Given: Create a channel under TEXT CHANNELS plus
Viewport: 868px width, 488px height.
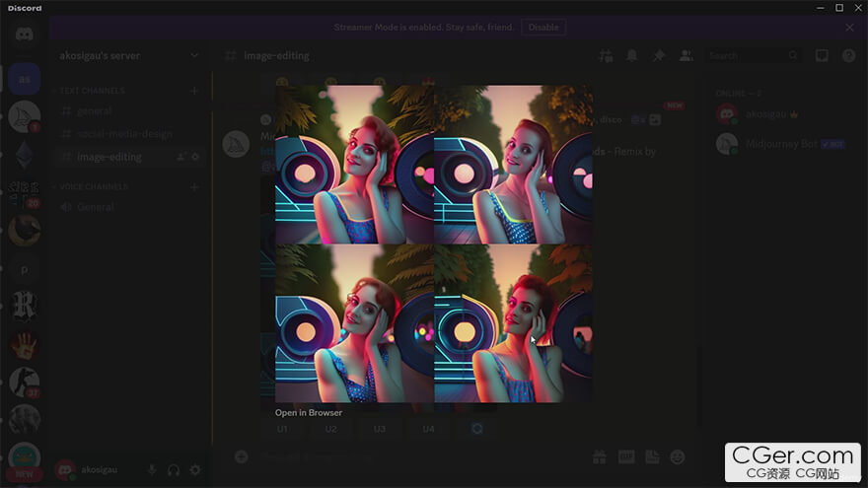Looking at the screenshot, I should click(x=194, y=90).
